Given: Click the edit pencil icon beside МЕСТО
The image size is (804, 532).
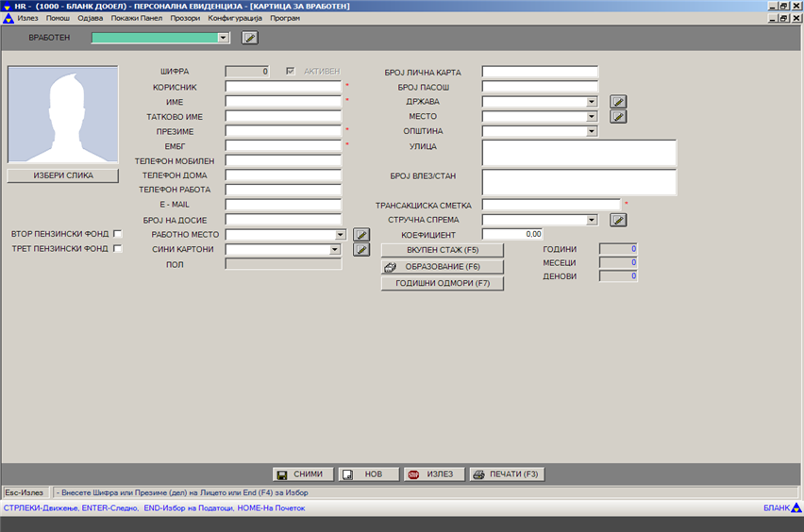Looking at the screenshot, I should [x=618, y=117].
